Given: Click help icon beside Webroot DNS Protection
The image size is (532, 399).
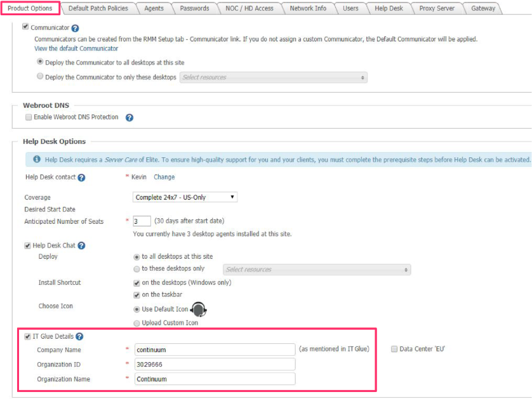Looking at the screenshot, I should tap(130, 117).
